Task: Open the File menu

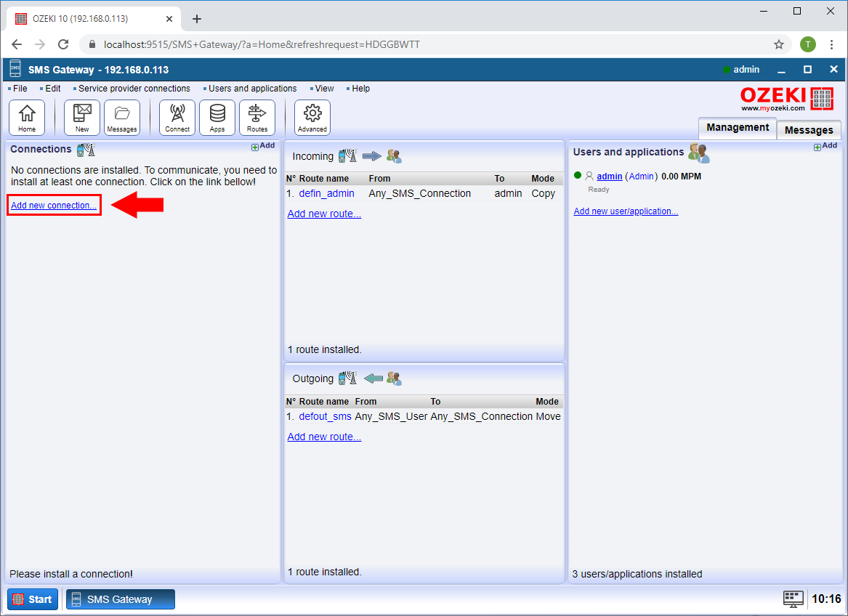Action: tap(20, 89)
